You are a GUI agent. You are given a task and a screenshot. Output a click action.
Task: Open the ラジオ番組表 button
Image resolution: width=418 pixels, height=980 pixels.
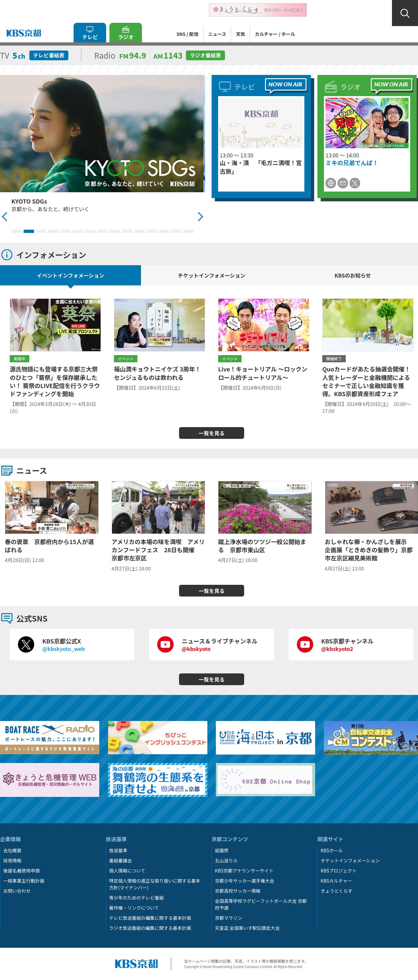[205, 55]
